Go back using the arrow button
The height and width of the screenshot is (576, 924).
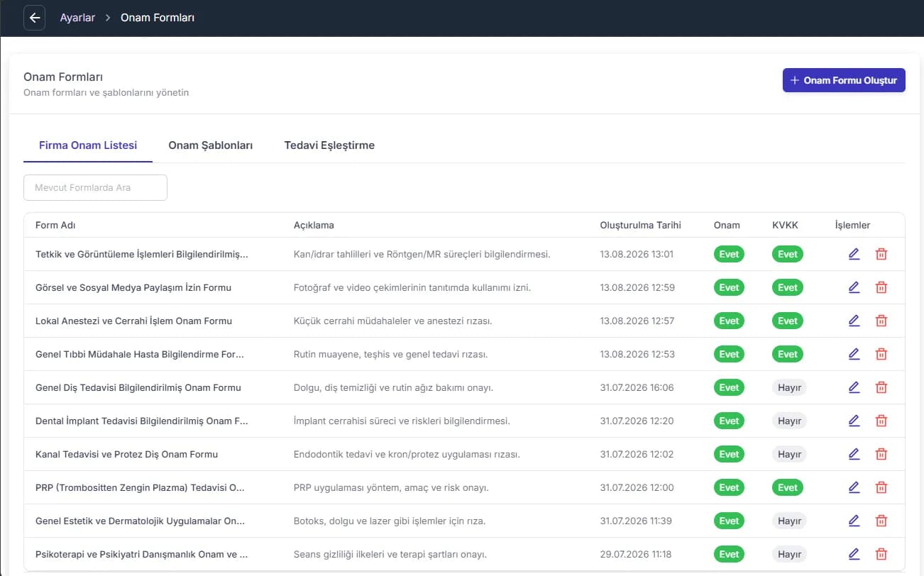click(35, 18)
